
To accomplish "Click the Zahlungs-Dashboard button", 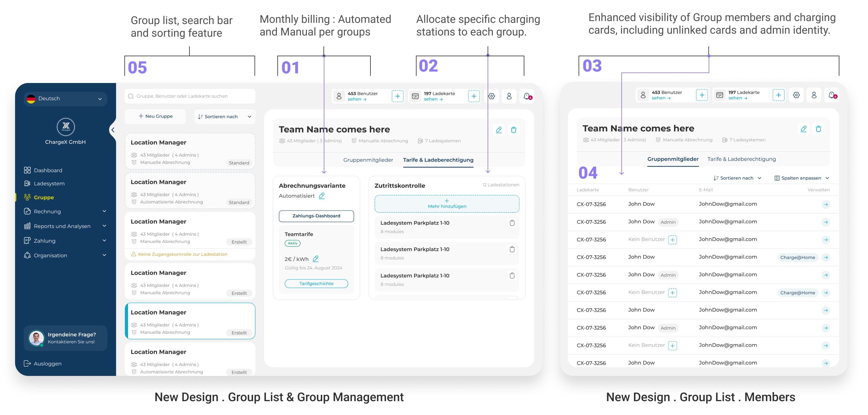I will tap(316, 216).
